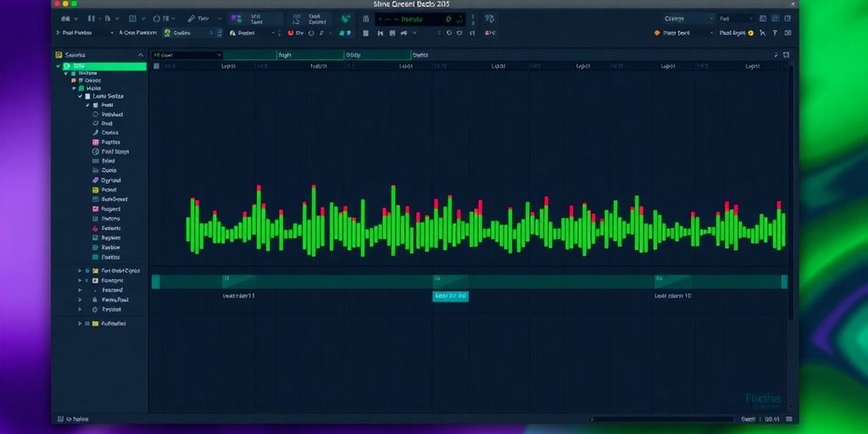Toggle the checkmark next to first 'Peal' tree item
Viewport: 868px width, 434px height.
click(86, 105)
